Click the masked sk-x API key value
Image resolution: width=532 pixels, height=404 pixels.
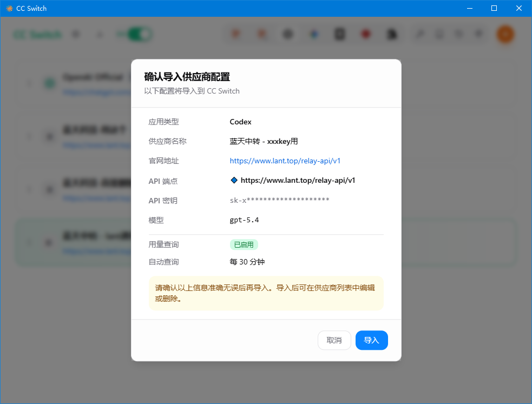[280, 200]
